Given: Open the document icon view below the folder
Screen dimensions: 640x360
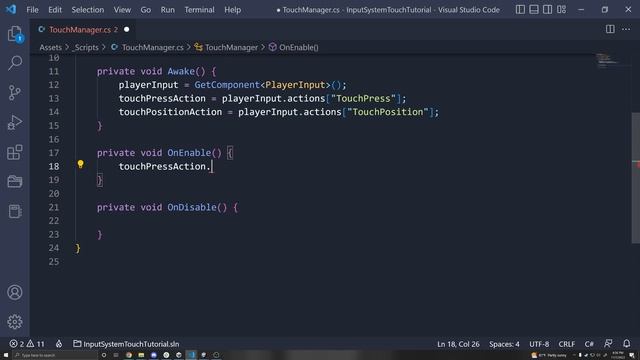Looking at the screenshot, I should (15, 211).
